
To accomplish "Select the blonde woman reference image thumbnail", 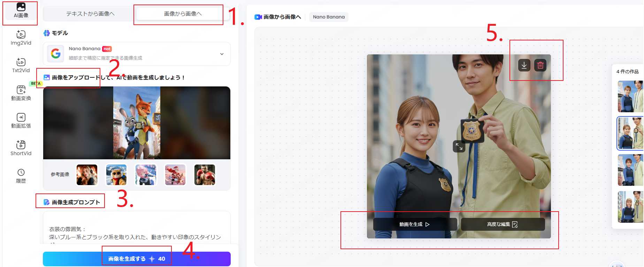I will click(87, 175).
